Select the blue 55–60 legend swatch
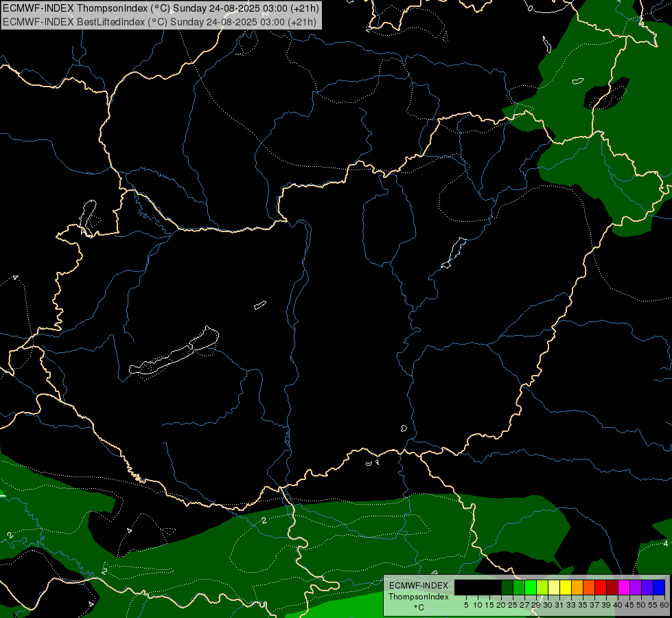The width and height of the screenshot is (672, 618). point(659,587)
